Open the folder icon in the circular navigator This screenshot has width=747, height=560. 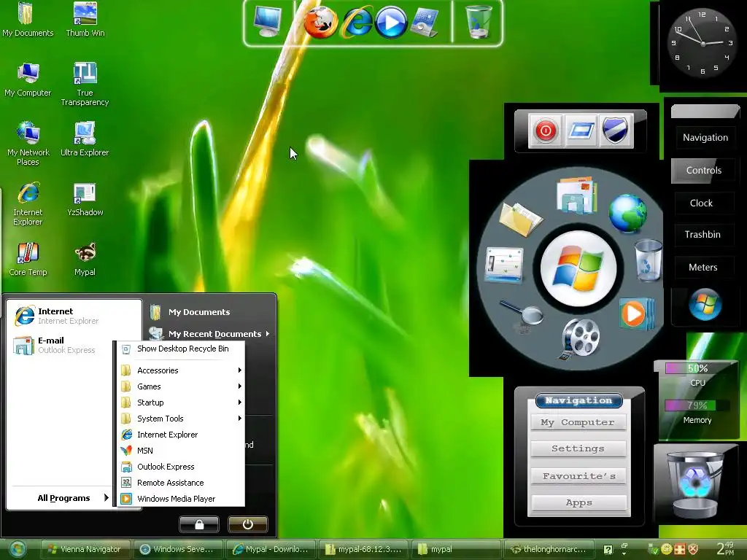[x=519, y=219]
